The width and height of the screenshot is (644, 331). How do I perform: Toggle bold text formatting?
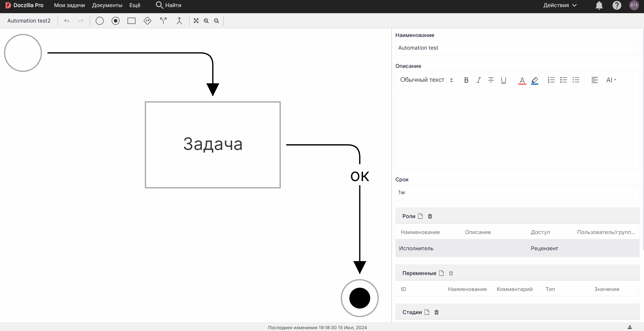pos(466,80)
